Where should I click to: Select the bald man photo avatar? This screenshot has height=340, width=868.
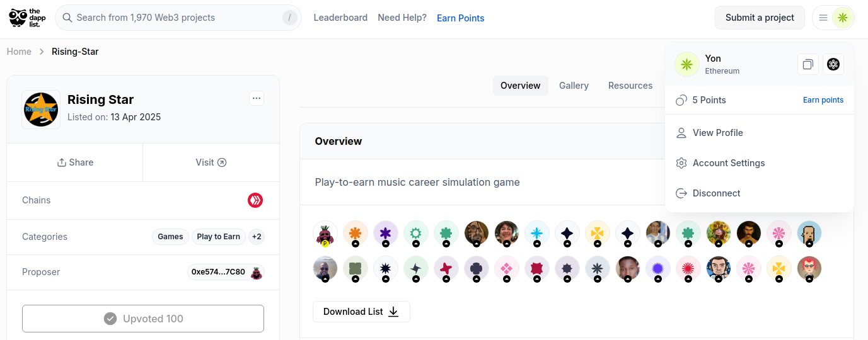628,269
